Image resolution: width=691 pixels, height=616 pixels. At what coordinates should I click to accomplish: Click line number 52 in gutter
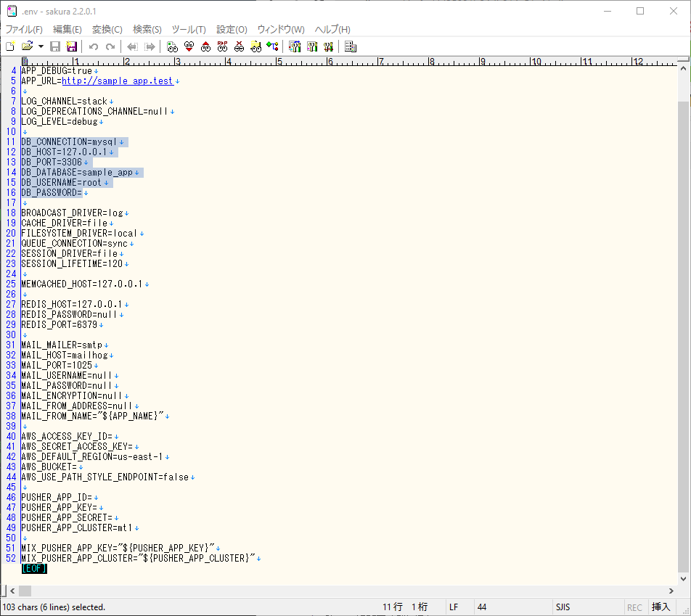pos(11,558)
